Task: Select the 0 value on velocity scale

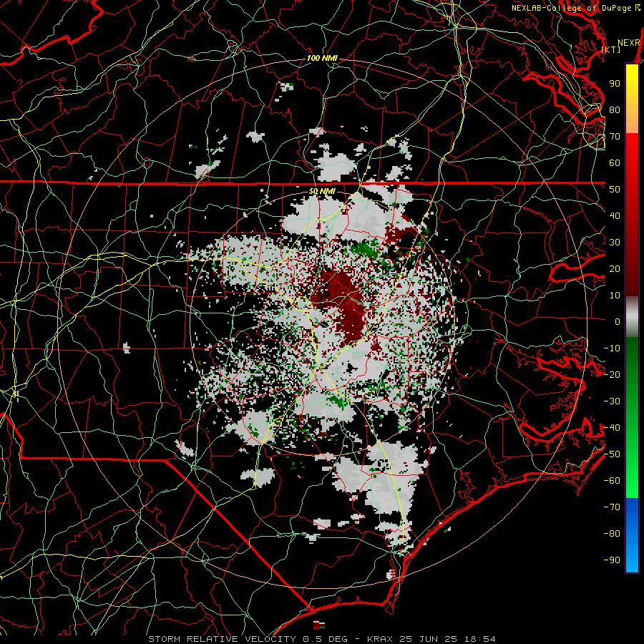Action: [x=618, y=321]
